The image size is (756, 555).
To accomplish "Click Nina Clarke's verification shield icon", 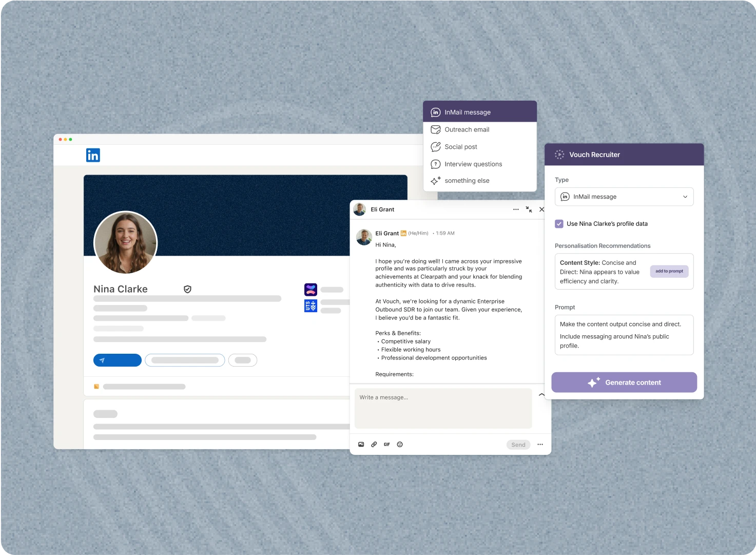I will pyautogui.click(x=187, y=289).
